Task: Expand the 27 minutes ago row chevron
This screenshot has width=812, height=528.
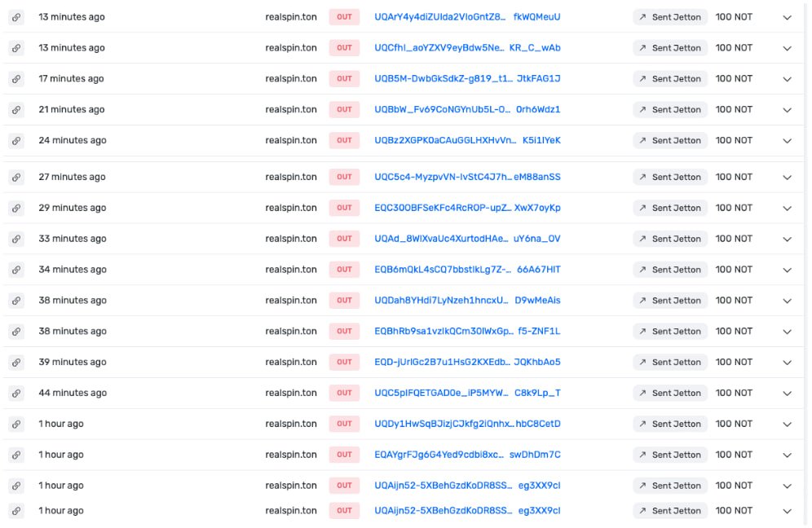Action: pos(788,178)
